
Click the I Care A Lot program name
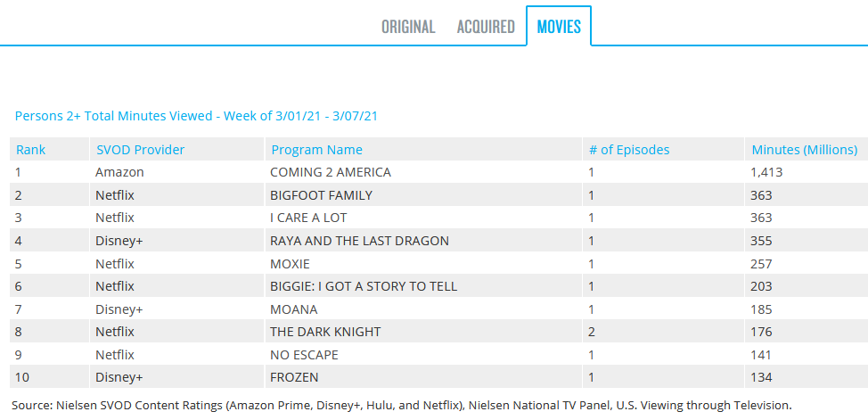[308, 218]
